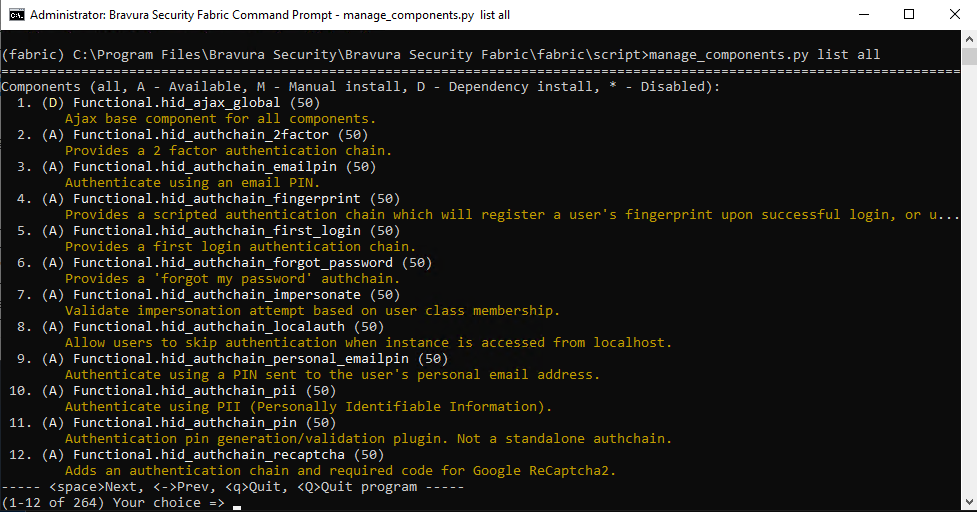The width and height of the screenshot is (977, 512).
Task: Select the Functional.hid_authchain_fingerprint line
Action: pos(220,199)
